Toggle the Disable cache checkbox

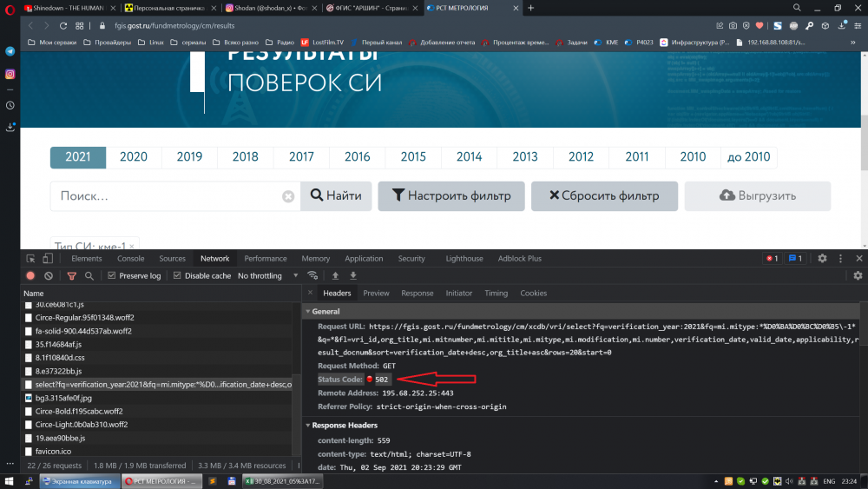[x=177, y=276]
